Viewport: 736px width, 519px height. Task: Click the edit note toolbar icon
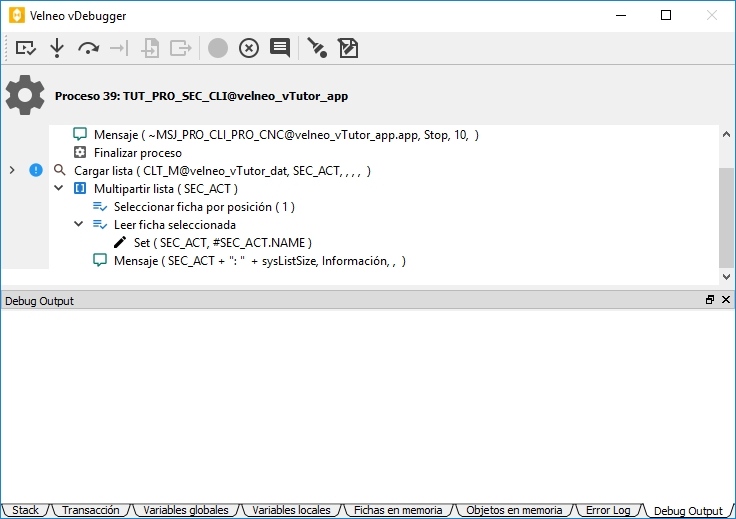(x=348, y=48)
